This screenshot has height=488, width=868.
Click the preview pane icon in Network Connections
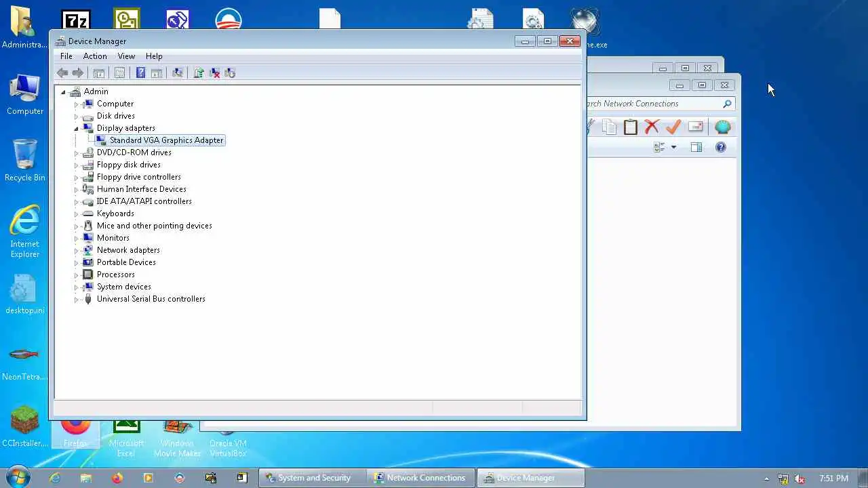point(696,147)
